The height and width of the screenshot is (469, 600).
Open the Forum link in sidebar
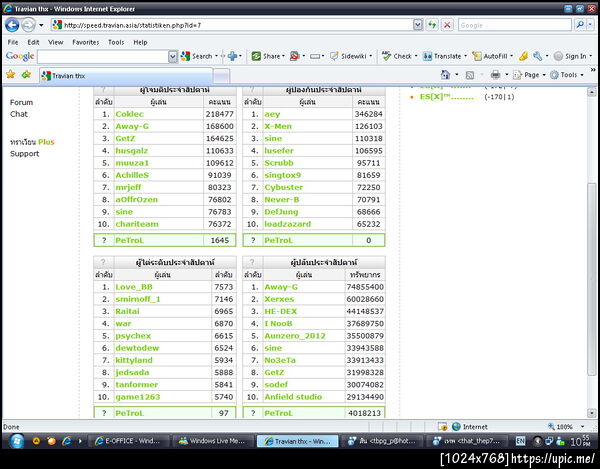click(21, 103)
